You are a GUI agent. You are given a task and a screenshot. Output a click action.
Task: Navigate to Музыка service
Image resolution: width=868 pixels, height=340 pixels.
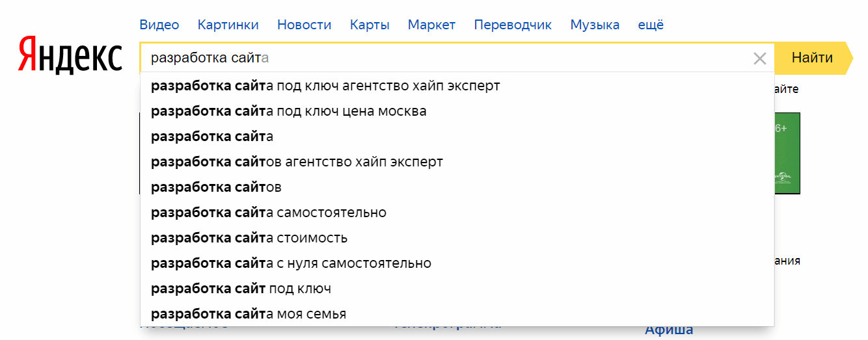[x=594, y=25]
